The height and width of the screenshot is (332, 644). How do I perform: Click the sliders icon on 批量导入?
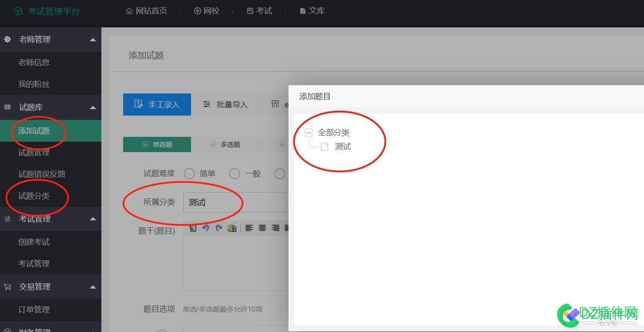(x=207, y=104)
